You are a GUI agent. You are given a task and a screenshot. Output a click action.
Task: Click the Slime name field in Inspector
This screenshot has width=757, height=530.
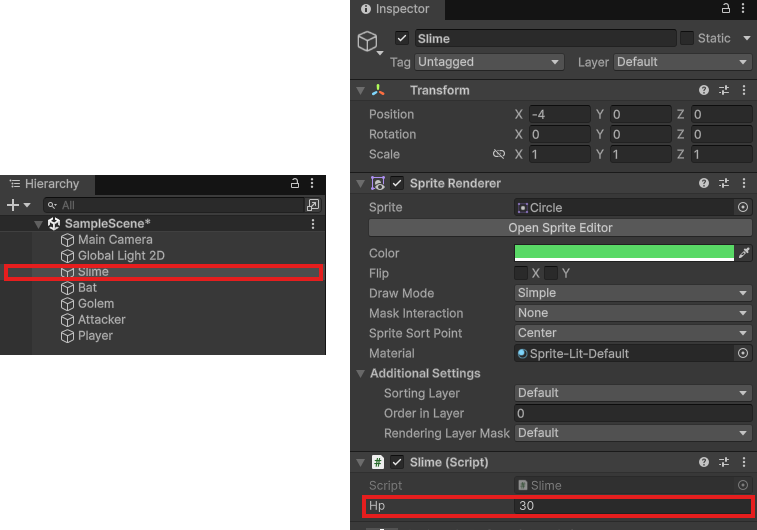tap(545, 38)
